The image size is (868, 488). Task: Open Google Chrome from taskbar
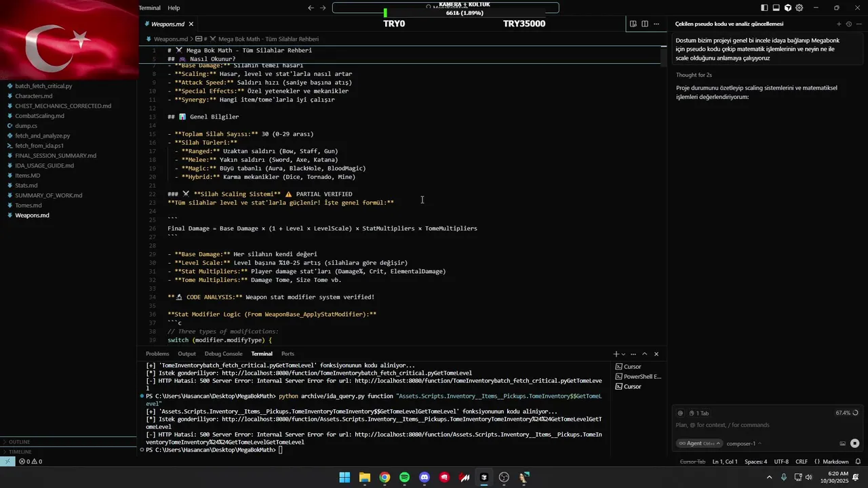click(384, 477)
